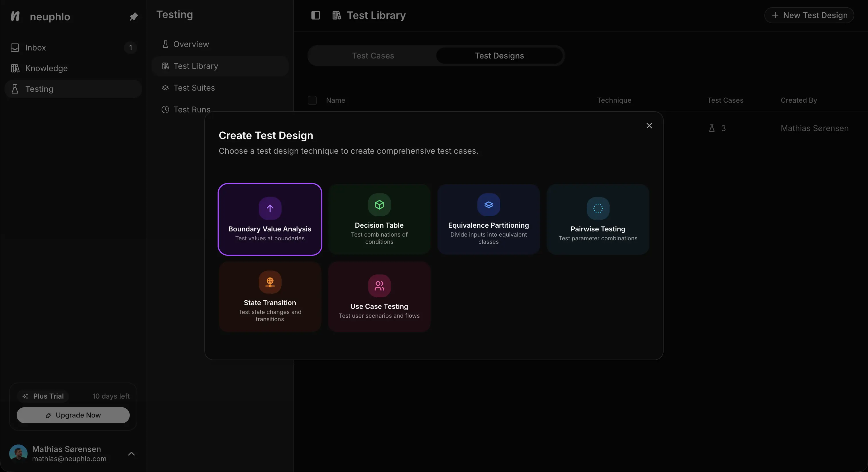
Task: Switch to the Test Cases tab
Action: [373, 56]
